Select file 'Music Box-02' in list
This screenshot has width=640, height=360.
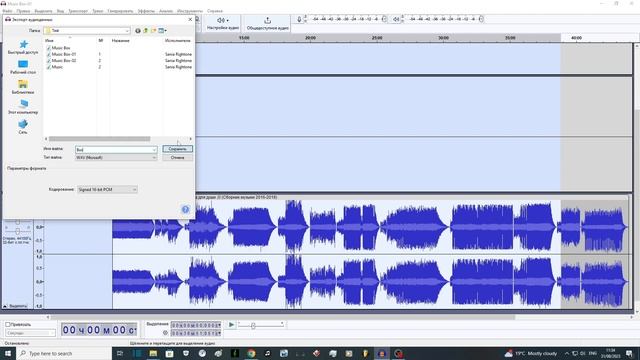64,60
